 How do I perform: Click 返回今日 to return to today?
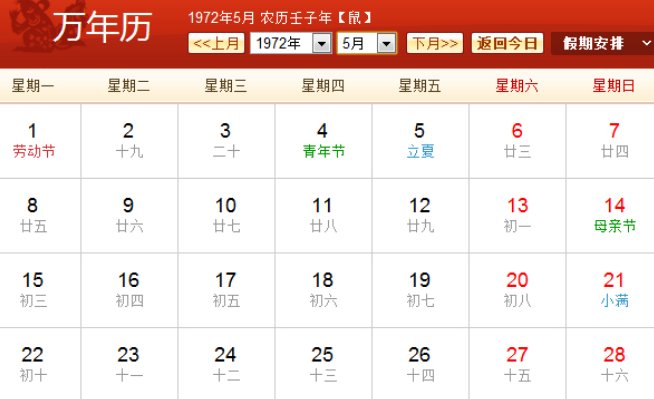click(x=507, y=43)
